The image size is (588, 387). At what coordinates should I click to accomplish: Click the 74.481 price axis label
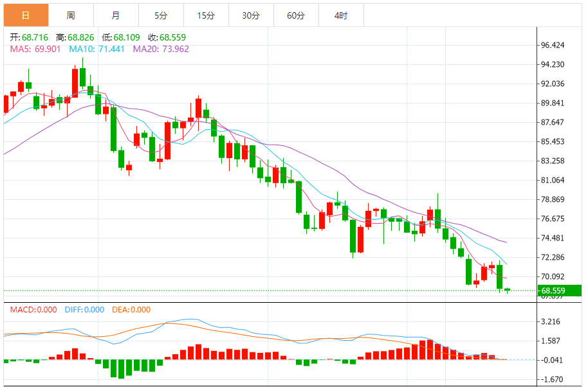553,239
